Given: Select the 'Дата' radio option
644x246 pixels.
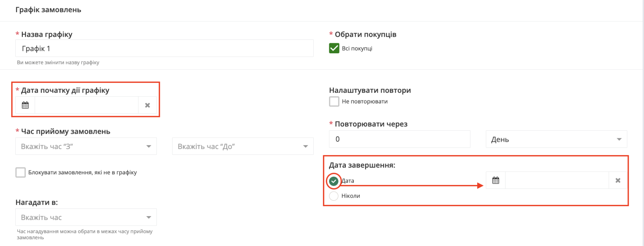Looking at the screenshot, I should pos(334,181).
